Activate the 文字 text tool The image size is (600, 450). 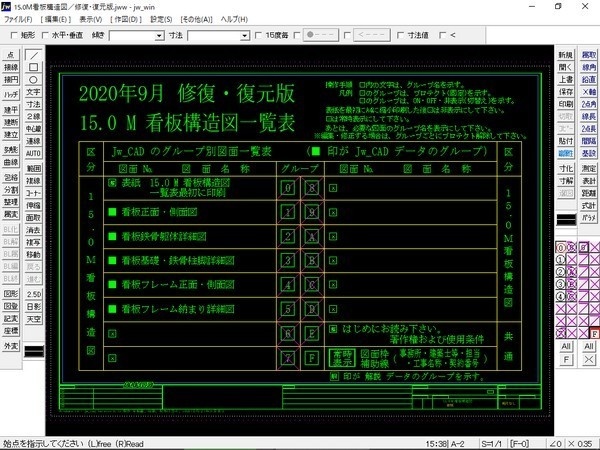[x=33, y=92]
